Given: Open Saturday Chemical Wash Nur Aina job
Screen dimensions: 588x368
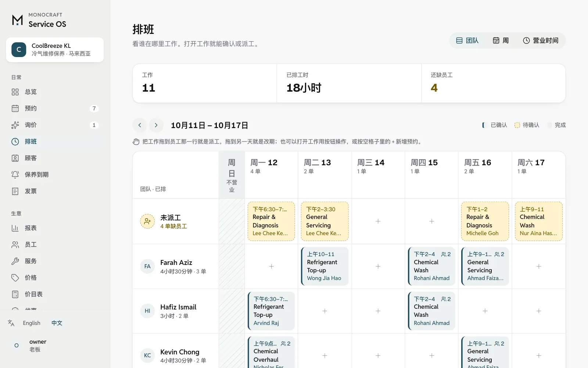Looking at the screenshot, I should pos(539,221).
